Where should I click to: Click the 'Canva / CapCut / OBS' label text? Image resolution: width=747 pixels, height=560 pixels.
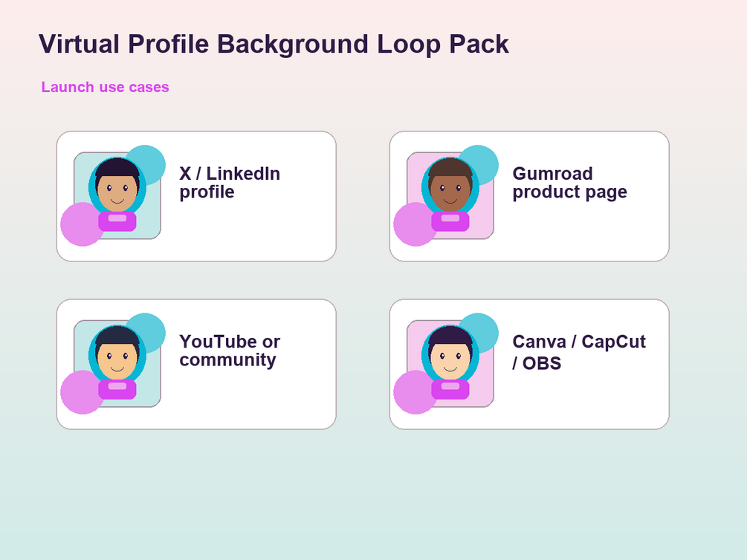coord(579,352)
